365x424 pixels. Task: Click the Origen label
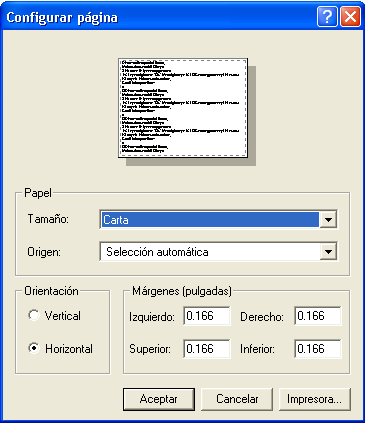point(44,252)
